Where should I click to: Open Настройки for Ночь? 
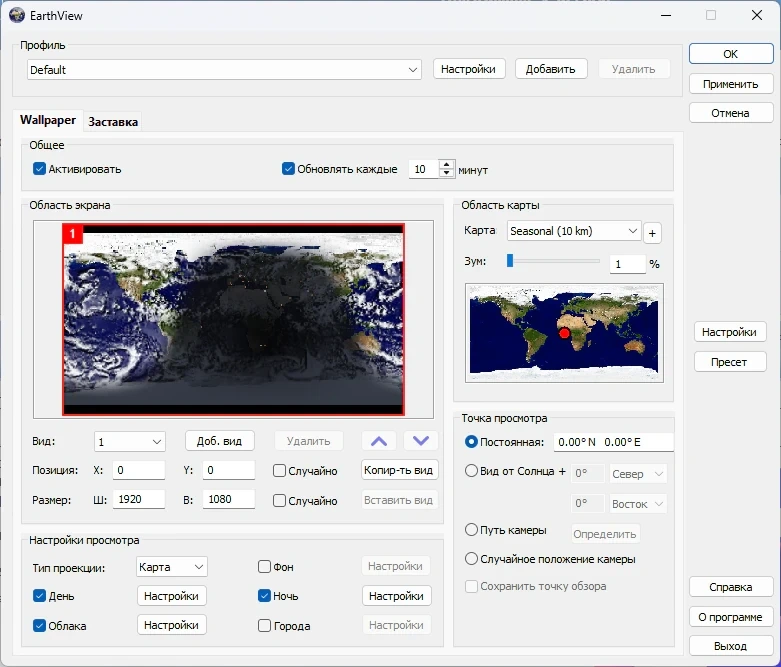click(x=396, y=596)
